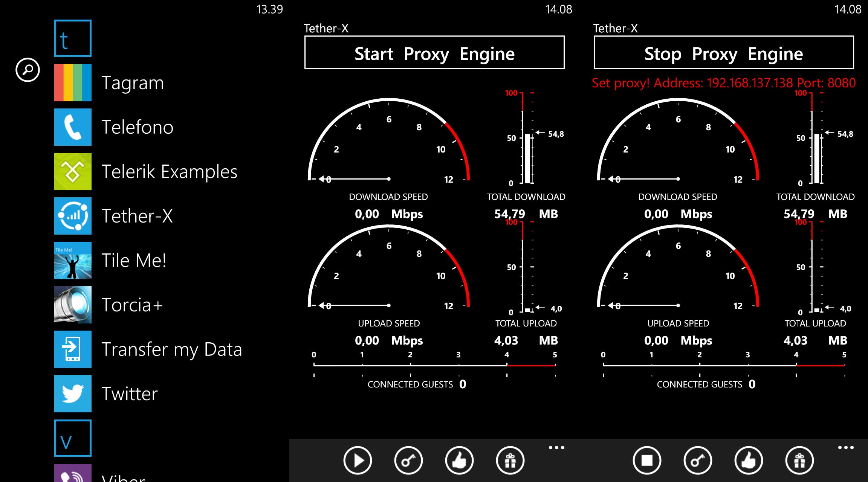Tap thumbs-up icon in right Tether-X bar
The width and height of the screenshot is (868, 482).
(749, 460)
